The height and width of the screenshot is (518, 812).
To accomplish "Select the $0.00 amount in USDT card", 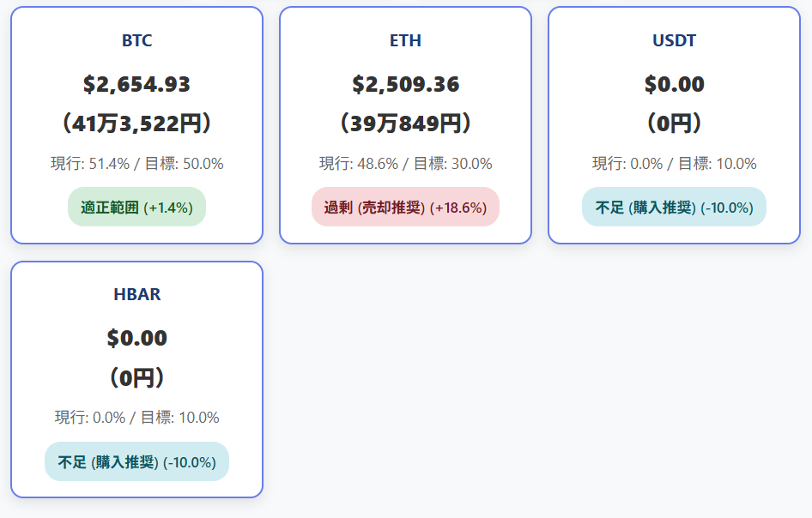I will [674, 84].
